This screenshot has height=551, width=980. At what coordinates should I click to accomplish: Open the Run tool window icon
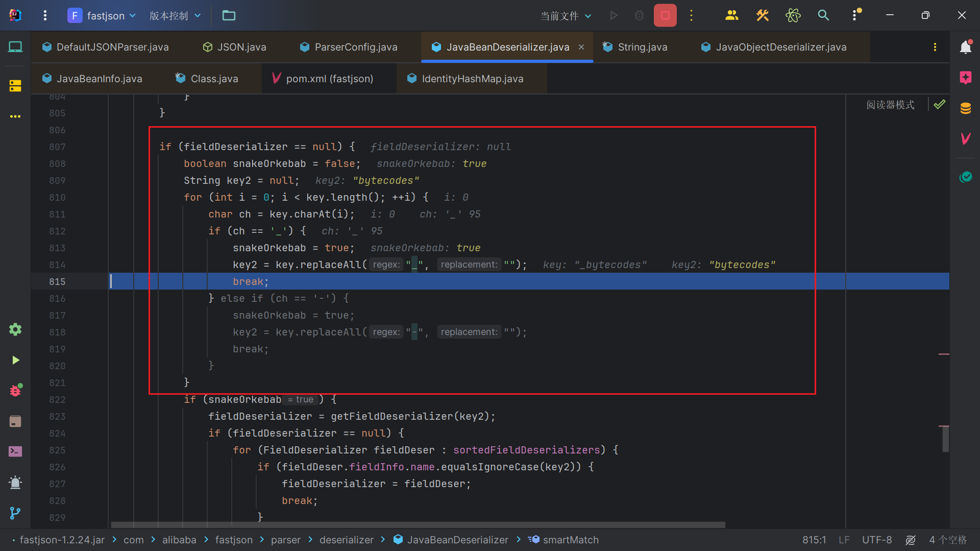click(15, 360)
